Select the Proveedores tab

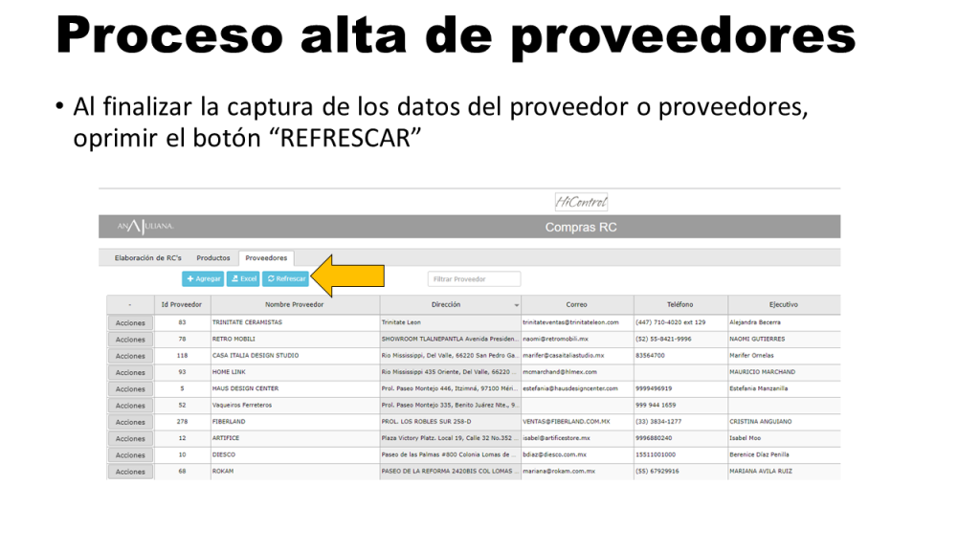pyautogui.click(x=266, y=257)
